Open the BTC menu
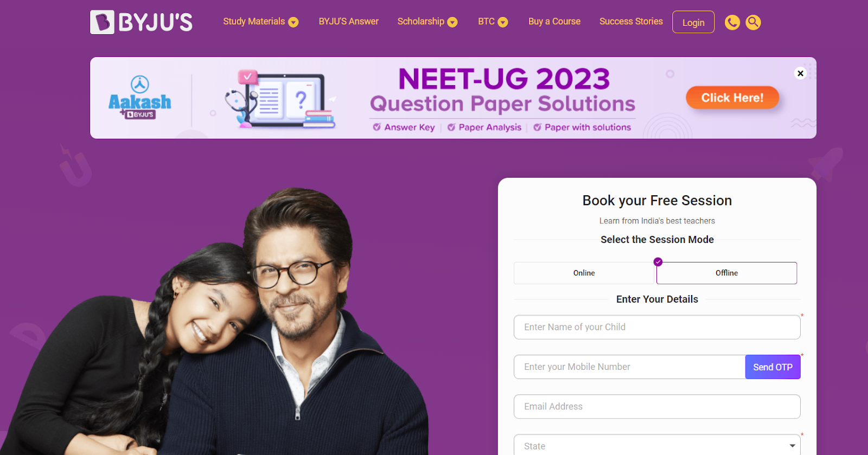 click(493, 22)
